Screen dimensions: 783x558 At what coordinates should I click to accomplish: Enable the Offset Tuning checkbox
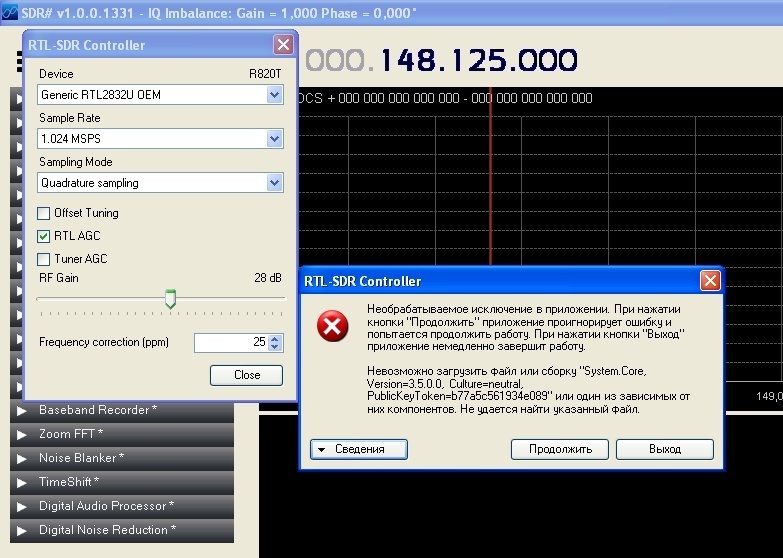(x=44, y=213)
